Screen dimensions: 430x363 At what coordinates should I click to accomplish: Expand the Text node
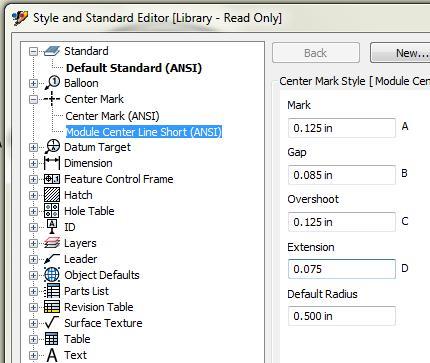point(33,355)
